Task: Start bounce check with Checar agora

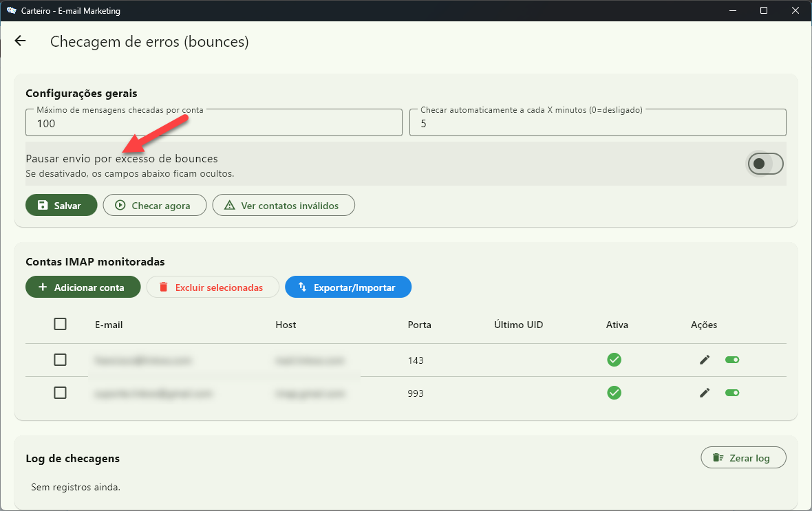Action: pos(154,206)
